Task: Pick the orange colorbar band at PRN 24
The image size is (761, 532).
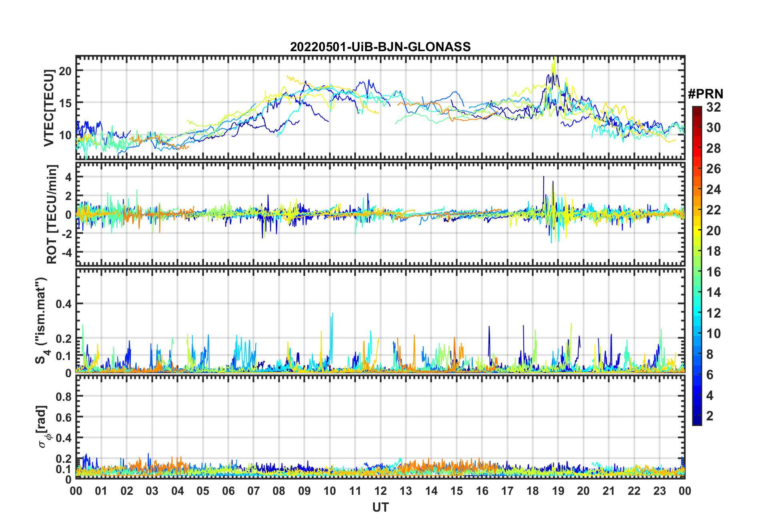Action: tap(697, 189)
